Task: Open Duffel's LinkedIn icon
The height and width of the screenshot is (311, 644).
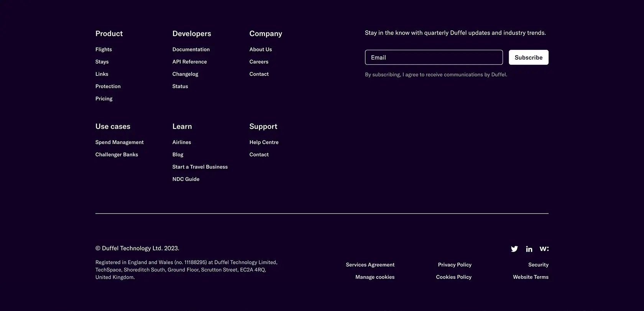Action: 529,249
